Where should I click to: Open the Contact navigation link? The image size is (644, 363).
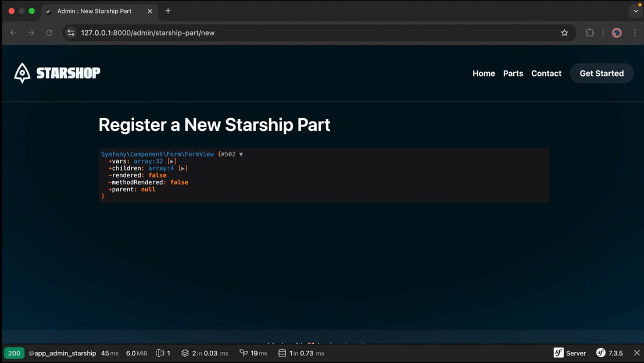[546, 73]
